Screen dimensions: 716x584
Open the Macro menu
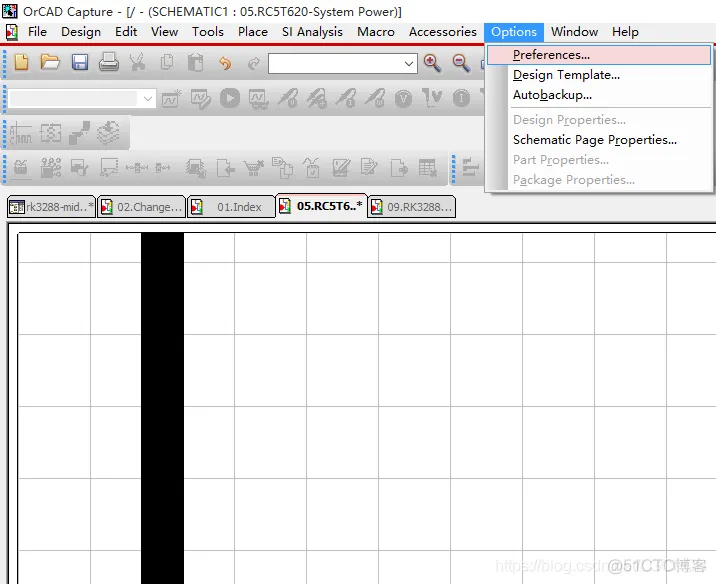[376, 32]
